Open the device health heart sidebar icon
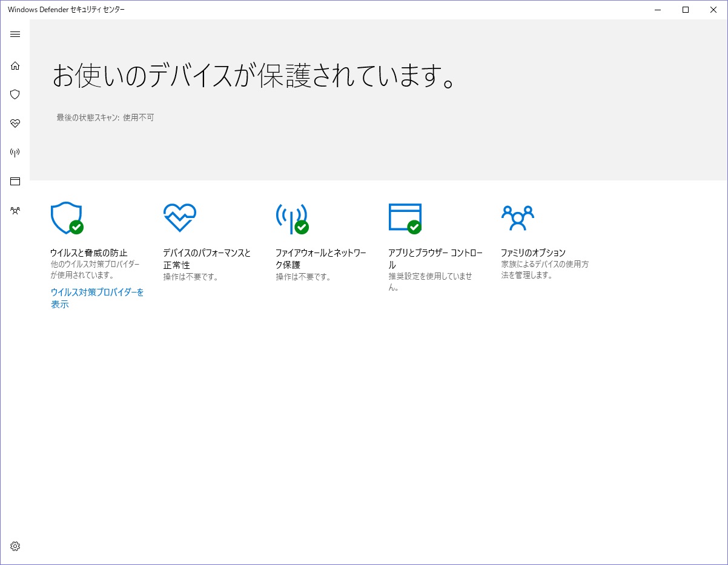The height and width of the screenshot is (565, 728). [x=15, y=124]
